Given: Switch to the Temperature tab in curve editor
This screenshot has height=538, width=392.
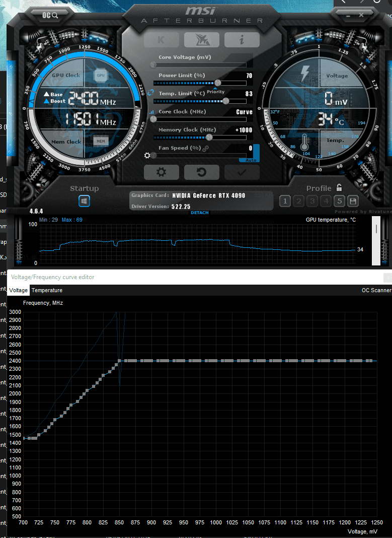Looking at the screenshot, I should point(47,290).
